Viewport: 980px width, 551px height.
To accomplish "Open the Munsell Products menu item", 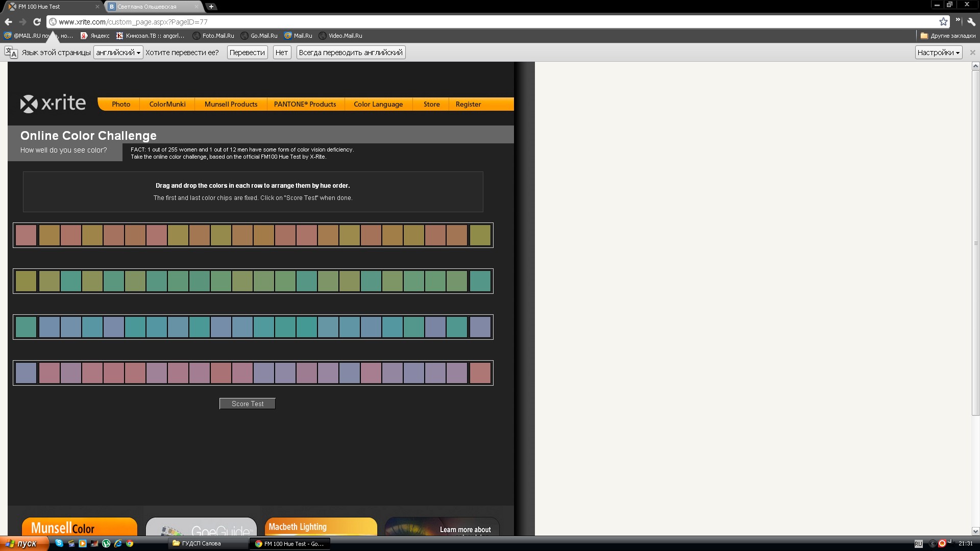I will coord(231,104).
